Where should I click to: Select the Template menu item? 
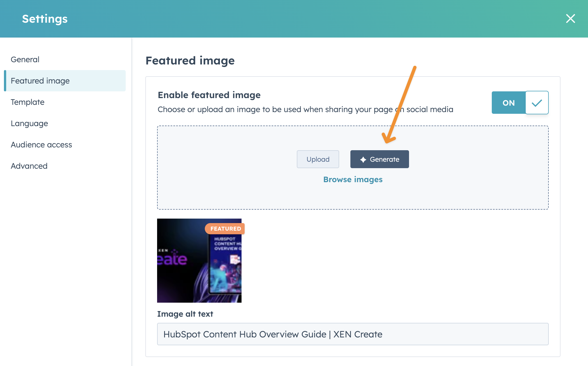point(28,102)
